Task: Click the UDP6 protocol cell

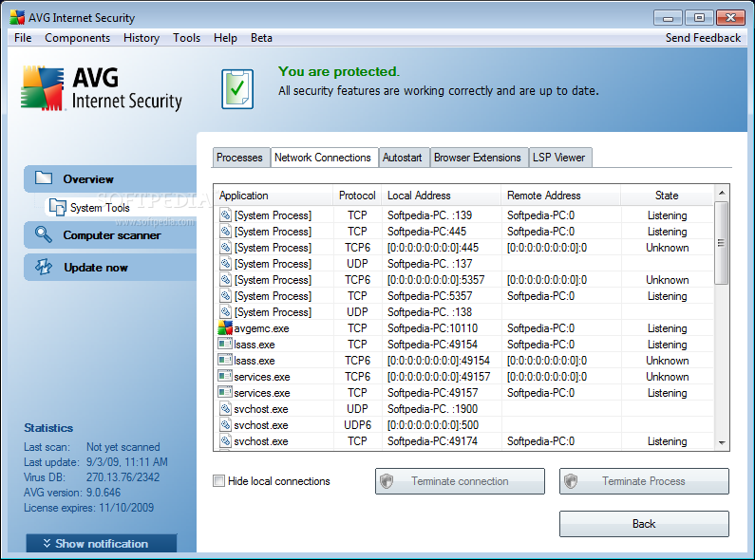Action: pos(357,425)
